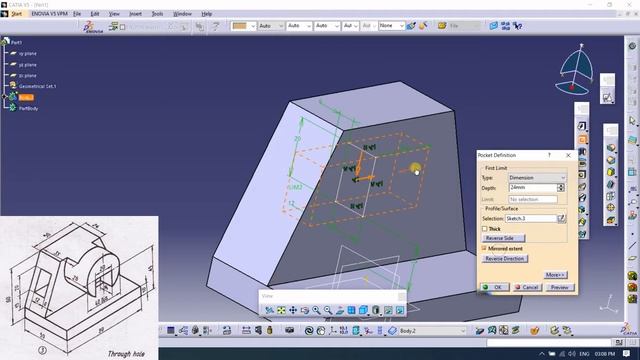Image resolution: width=640 pixels, height=360 pixels.
Task: Click the More>> button
Action: click(556, 275)
